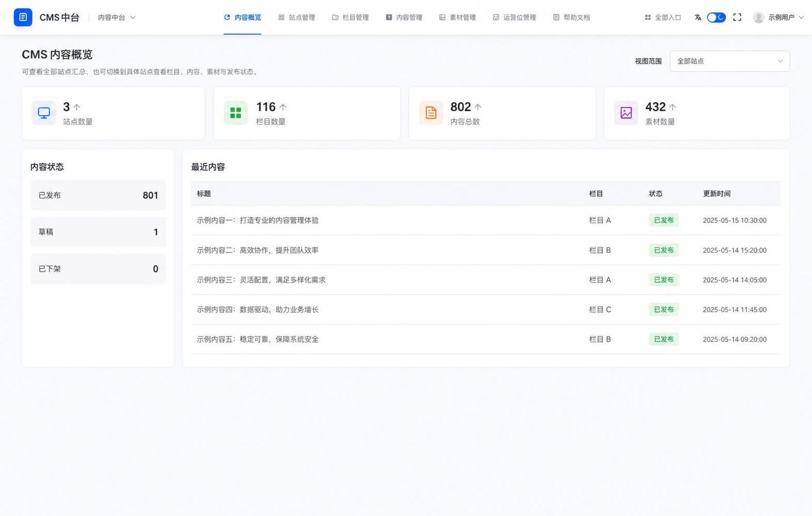Image resolution: width=812 pixels, height=516 pixels.
Task: Click the timestamp 2025-05-15 10:30:00
Action: tap(735, 220)
